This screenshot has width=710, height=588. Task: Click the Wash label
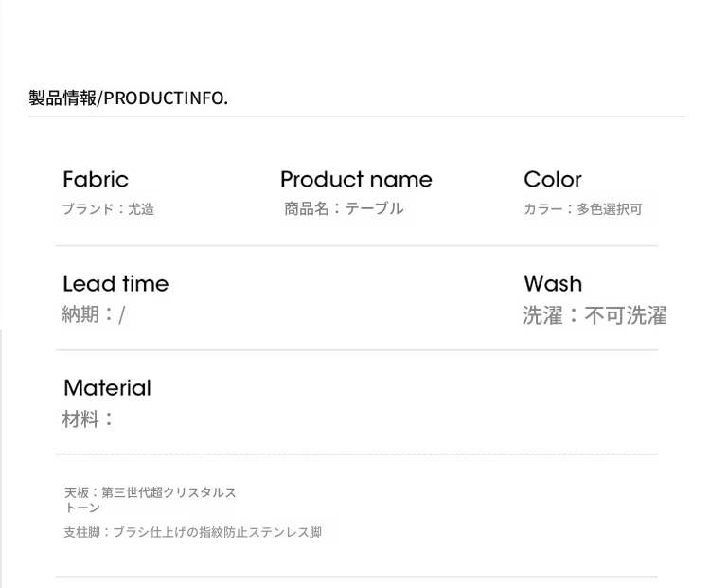click(x=553, y=284)
